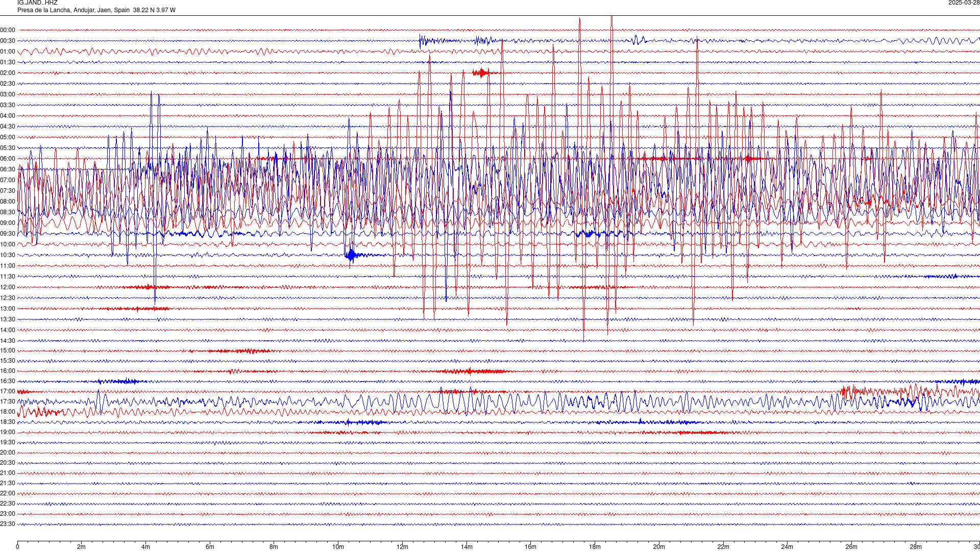Select the 01:00 trace time label
Screen dimensions: 980x551
[8, 52]
